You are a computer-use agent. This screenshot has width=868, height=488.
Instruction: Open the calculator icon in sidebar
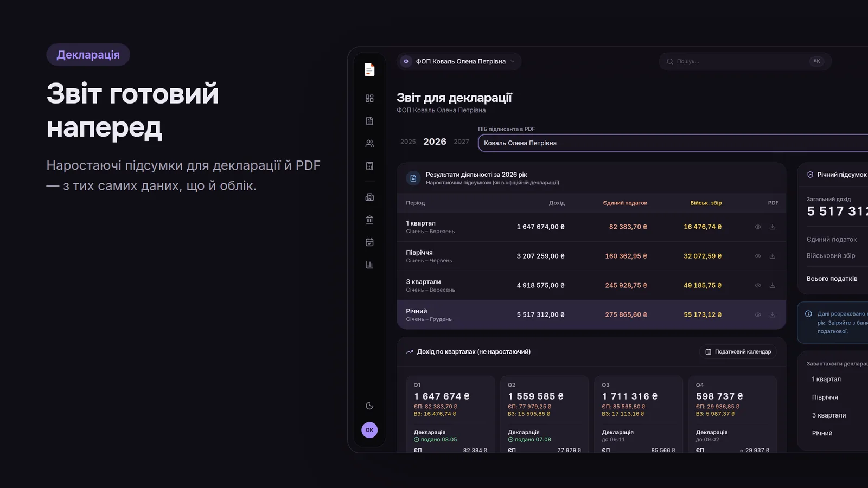click(x=369, y=166)
